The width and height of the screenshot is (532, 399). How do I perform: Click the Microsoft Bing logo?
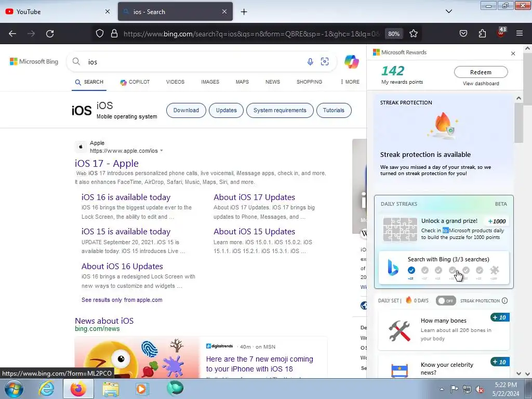click(34, 61)
